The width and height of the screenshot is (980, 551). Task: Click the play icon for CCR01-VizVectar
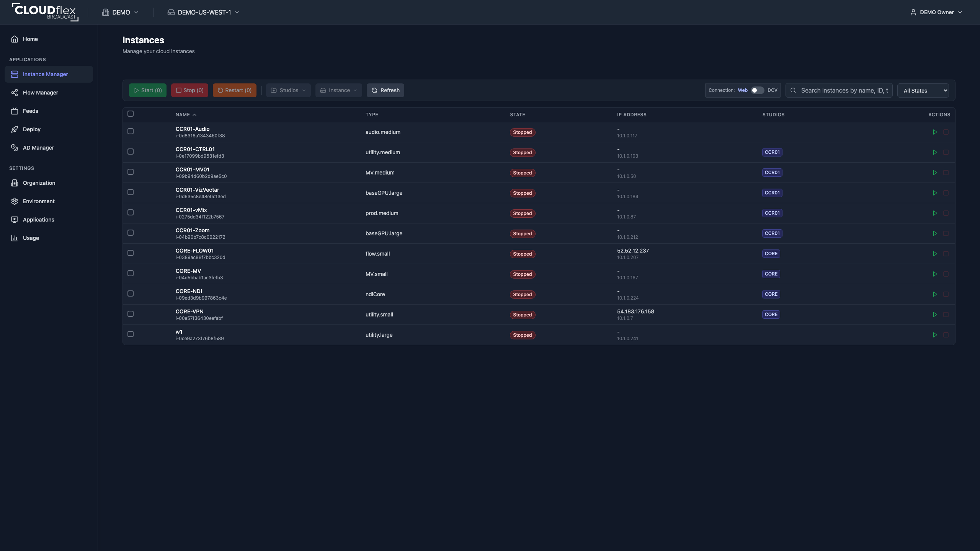click(x=935, y=193)
